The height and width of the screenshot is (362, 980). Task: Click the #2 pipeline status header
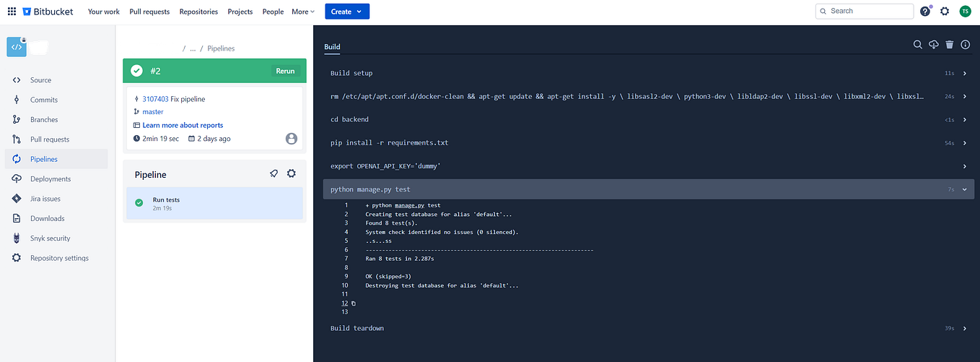(x=214, y=71)
